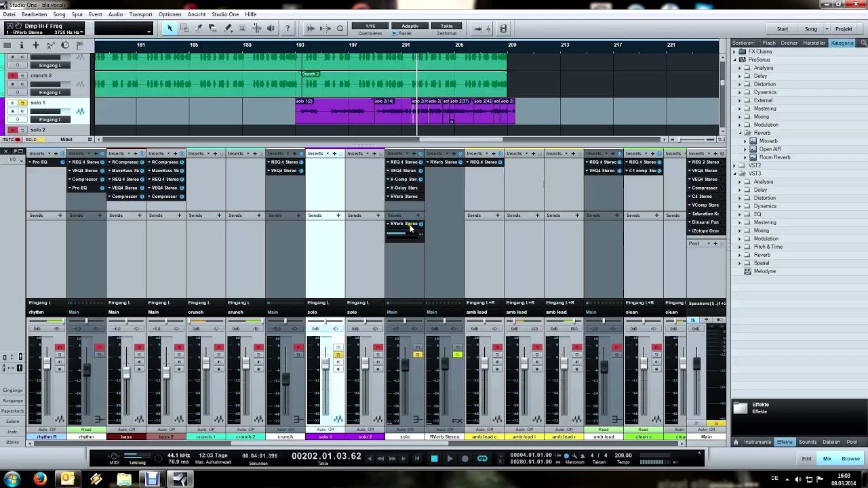Click the question mark help icon
The height and width of the screenshot is (488, 868).
288,28
